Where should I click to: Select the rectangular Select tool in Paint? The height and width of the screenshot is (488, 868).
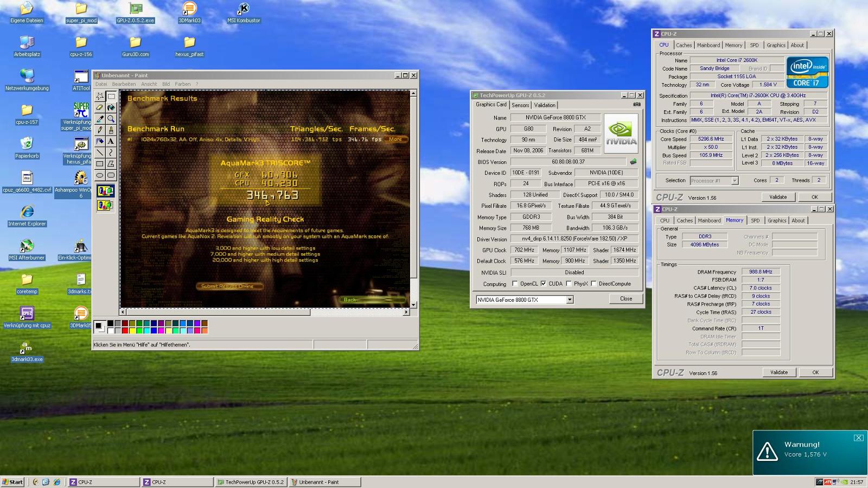coord(111,96)
